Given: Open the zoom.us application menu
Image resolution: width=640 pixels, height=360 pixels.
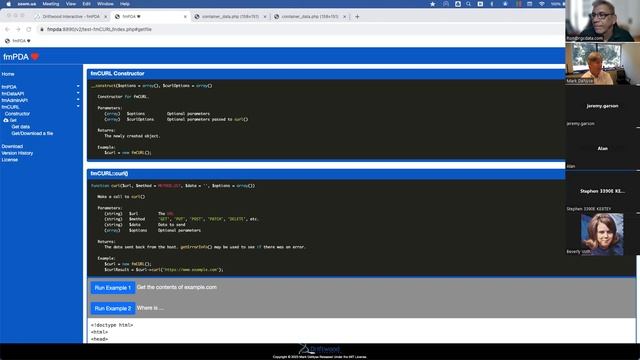Looking at the screenshot, I should 27,4.
